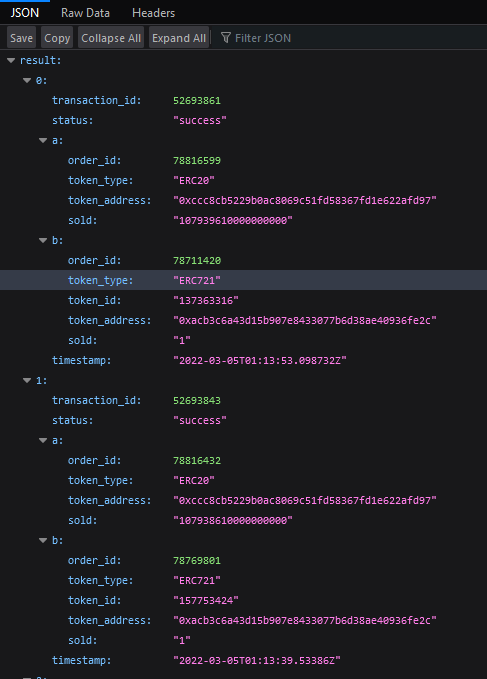Image resolution: width=487 pixels, height=679 pixels.
Task: Open the Headers tab
Action: (153, 13)
